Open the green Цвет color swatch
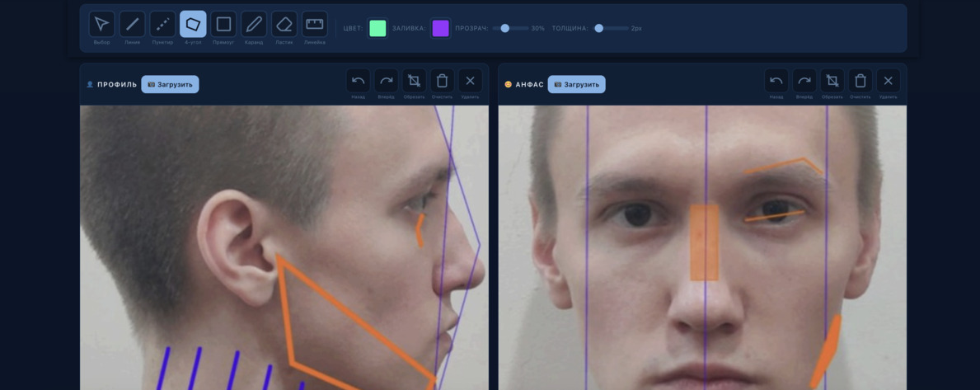This screenshot has width=980, height=390. tap(377, 28)
